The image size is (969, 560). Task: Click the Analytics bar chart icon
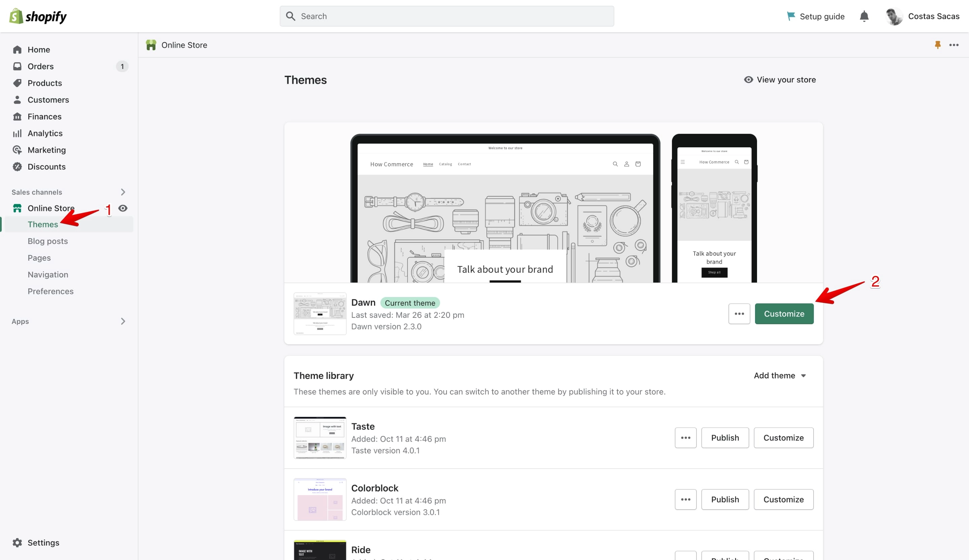click(17, 133)
